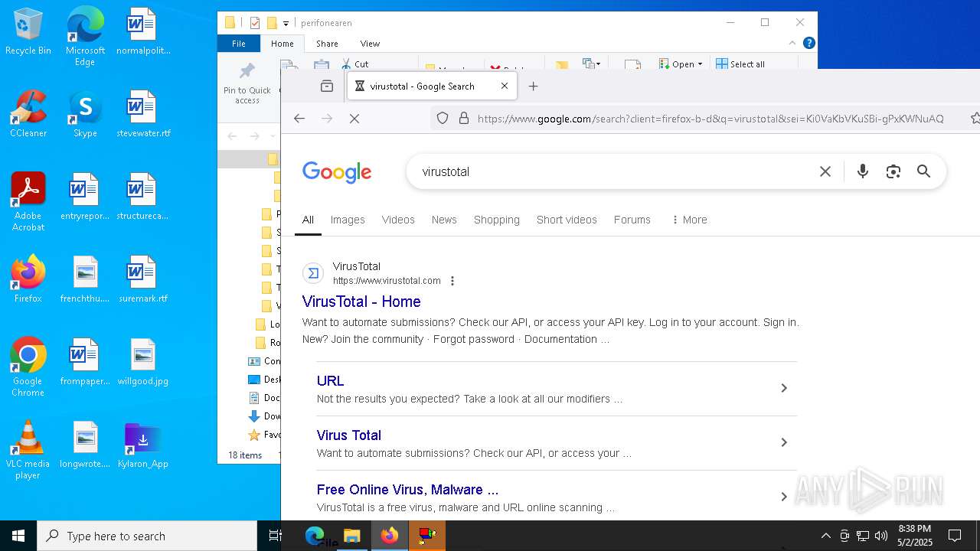The image size is (980, 551).
Task: Open File Explorer from the taskbar
Action: click(352, 536)
